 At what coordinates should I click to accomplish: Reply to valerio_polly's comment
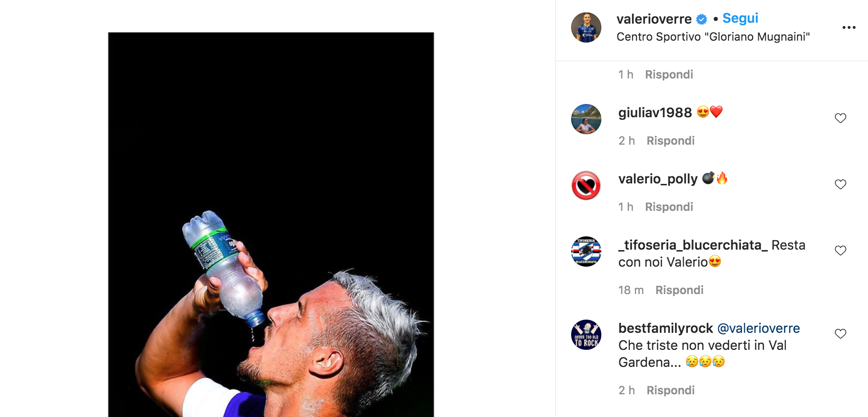(x=669, y=207)
